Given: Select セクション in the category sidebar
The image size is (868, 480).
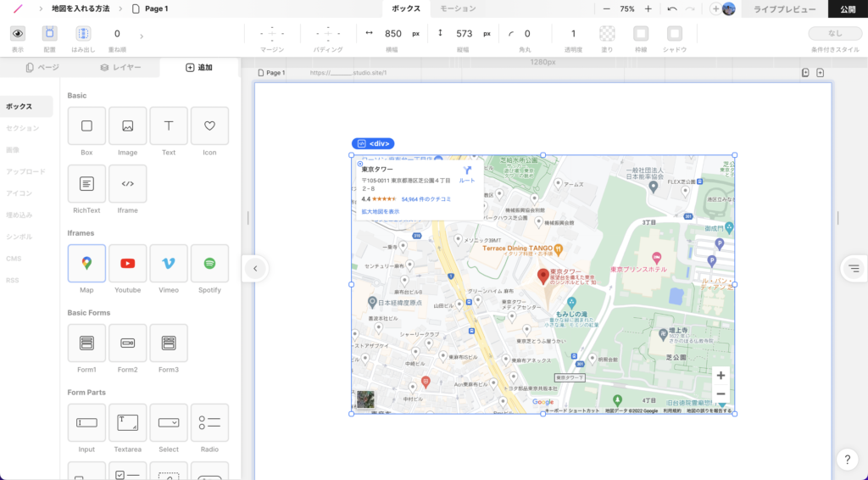Looking at the screenshot, I should coord(23,128).
